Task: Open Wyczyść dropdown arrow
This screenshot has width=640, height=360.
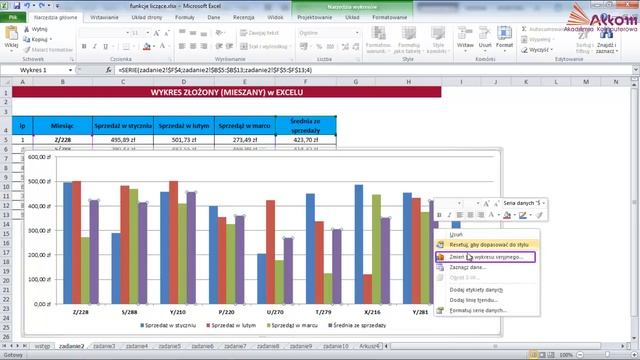Action: 552,50
